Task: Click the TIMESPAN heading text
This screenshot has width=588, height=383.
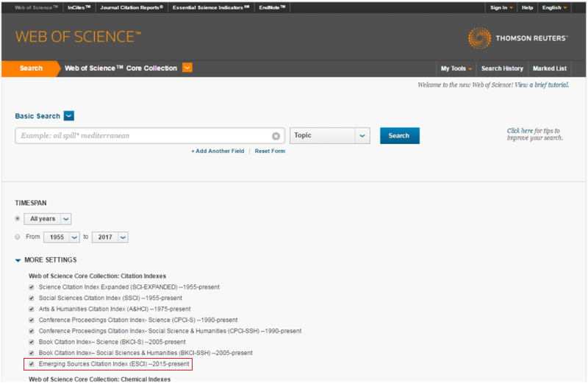Action: click(x=31, y=203)
